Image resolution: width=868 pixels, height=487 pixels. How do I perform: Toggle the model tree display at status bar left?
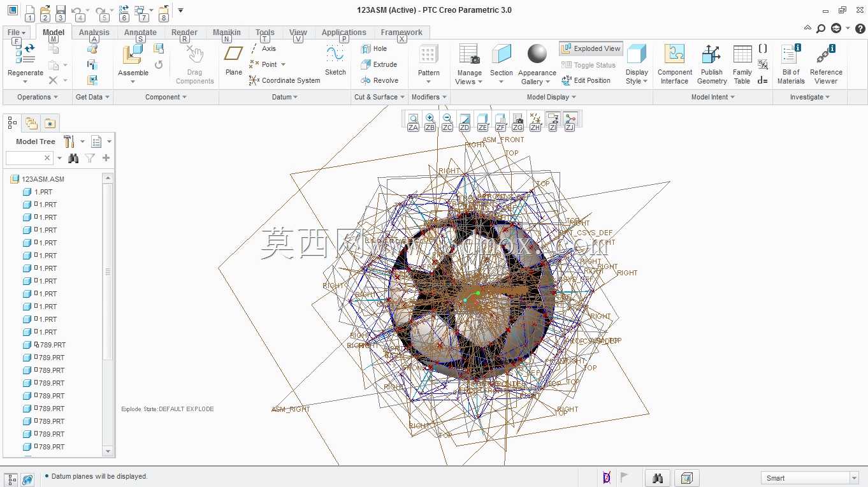(12, 479)
